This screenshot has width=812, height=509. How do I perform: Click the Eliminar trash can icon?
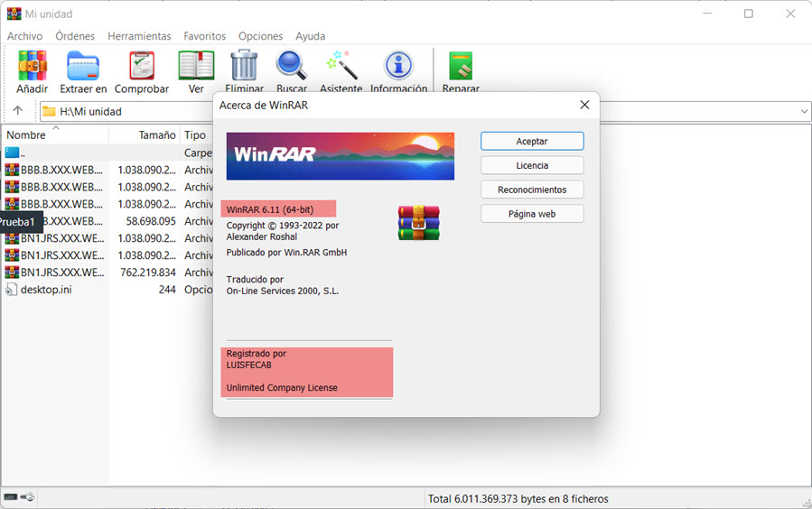coord(244,65)
